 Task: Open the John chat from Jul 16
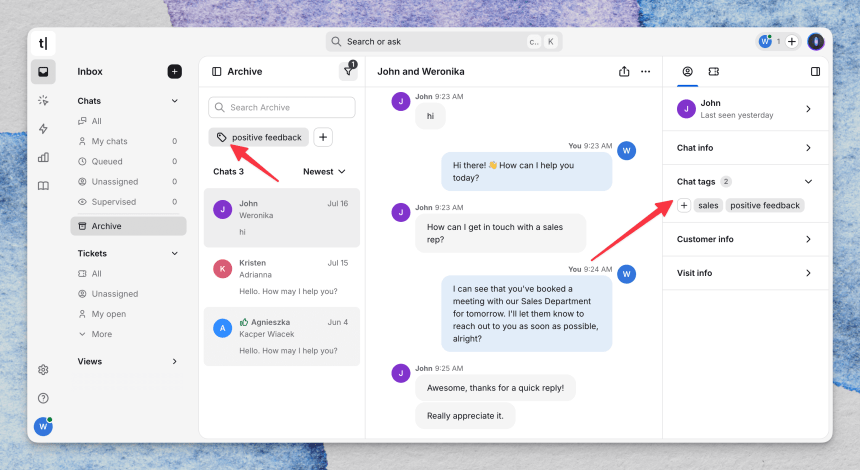[x=281, y=218]
